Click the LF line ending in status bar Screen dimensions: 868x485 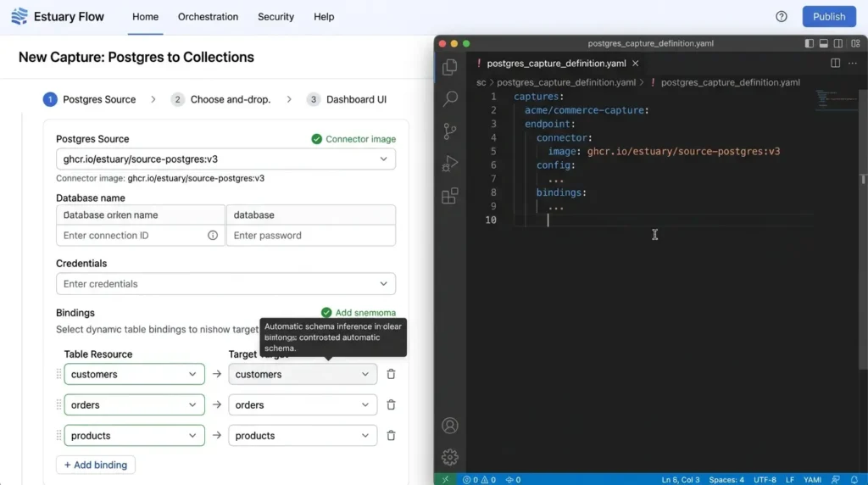point(790,480)
